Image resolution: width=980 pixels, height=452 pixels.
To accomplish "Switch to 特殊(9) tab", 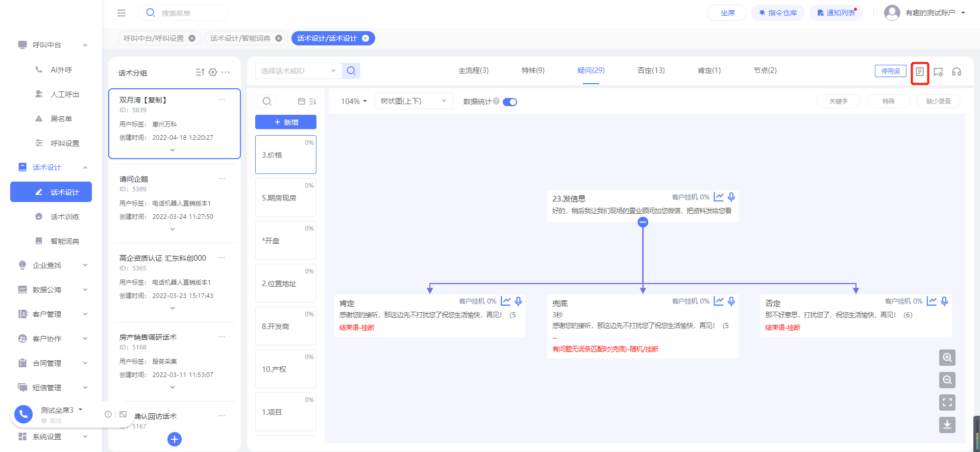I will tap(533, 70).
